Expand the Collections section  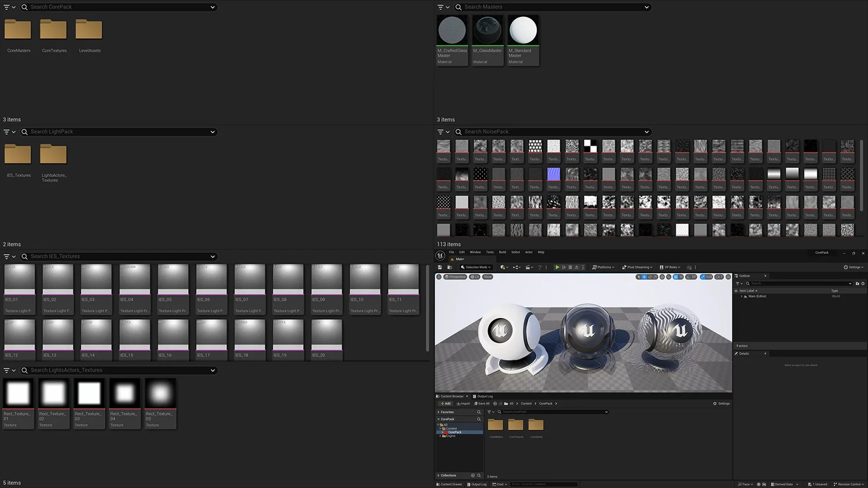point(438,475)
